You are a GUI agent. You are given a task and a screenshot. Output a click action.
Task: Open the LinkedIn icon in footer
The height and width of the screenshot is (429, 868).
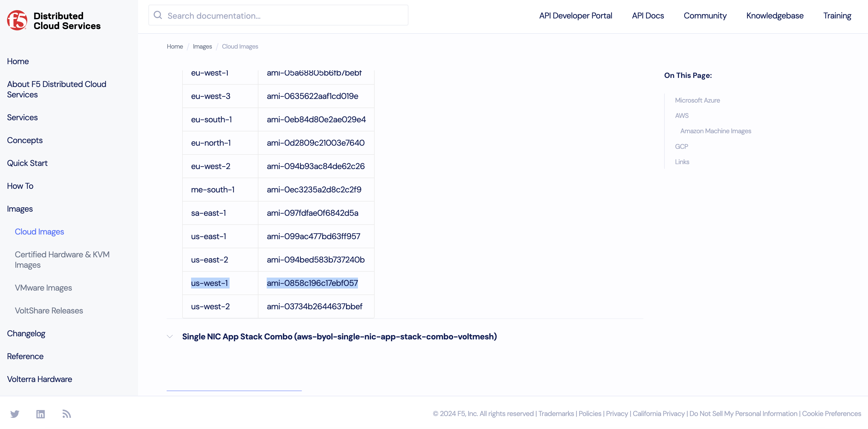41,414
